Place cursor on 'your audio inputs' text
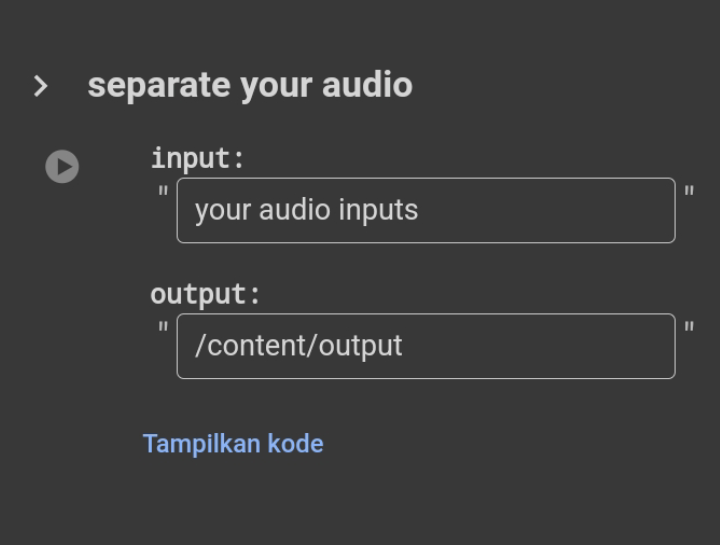This screenshot has height=545, width=720. click(x=306, y=210)
